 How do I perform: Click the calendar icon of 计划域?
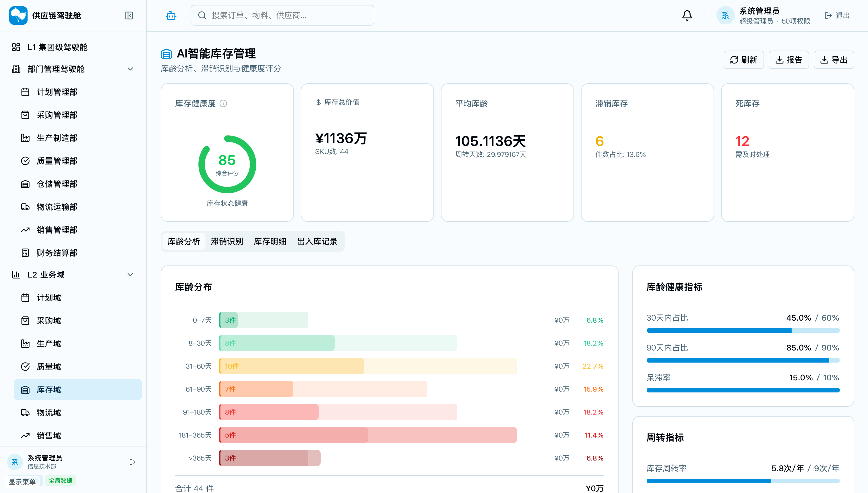[x=25, y=298]
